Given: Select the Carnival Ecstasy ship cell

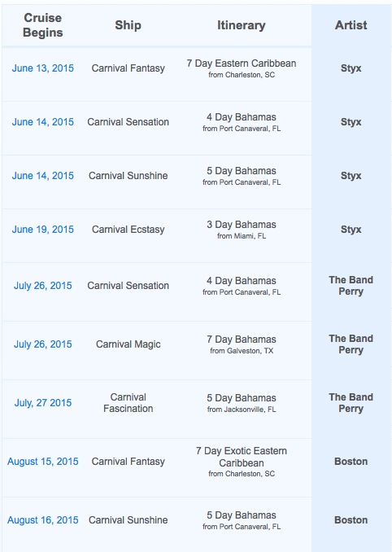Looking at the screenshot, I should pyautogui.click(x=128, y=230).
